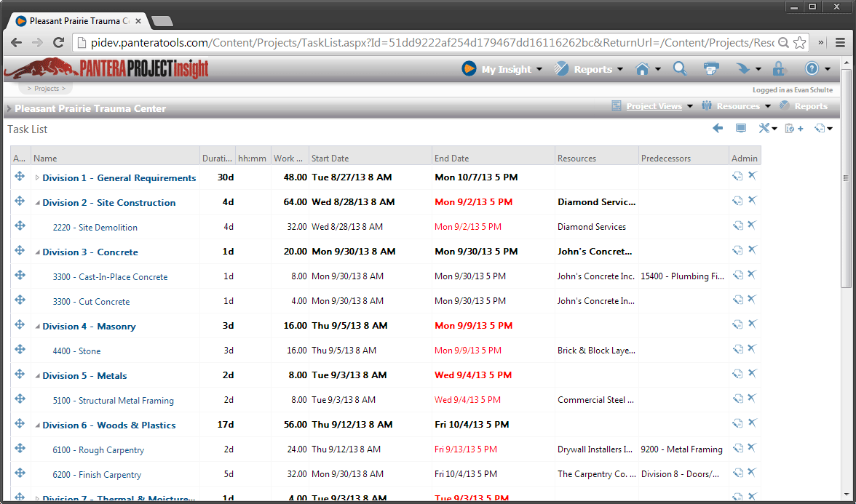Click the back arrow icon above task list

(x=718, y=129)
